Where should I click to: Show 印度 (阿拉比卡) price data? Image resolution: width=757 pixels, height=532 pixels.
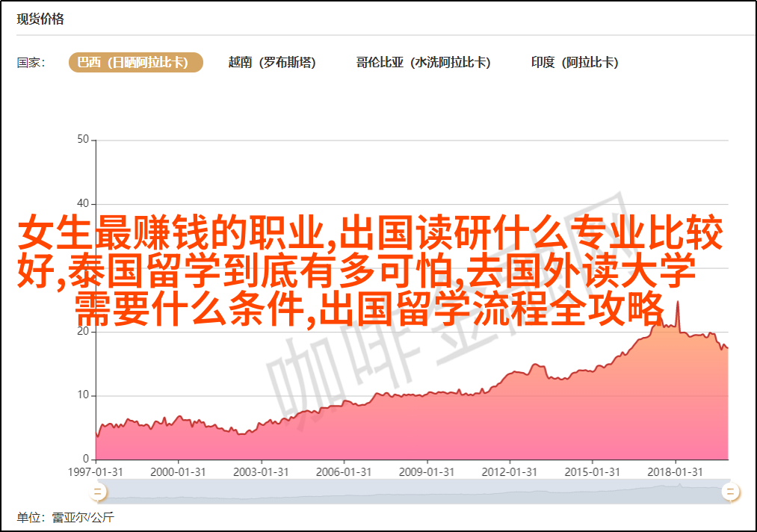pyautogui.click(x=575, y=63)
